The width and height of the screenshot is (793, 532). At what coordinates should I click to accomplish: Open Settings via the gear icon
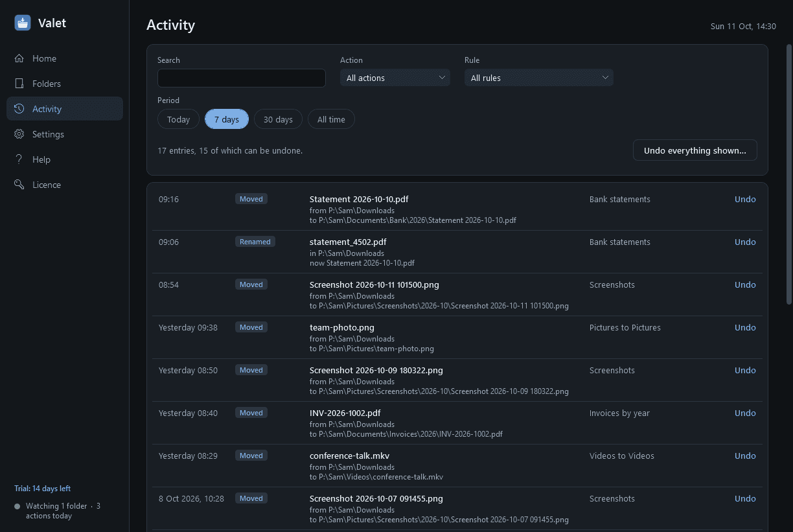(x=19, y=134)
